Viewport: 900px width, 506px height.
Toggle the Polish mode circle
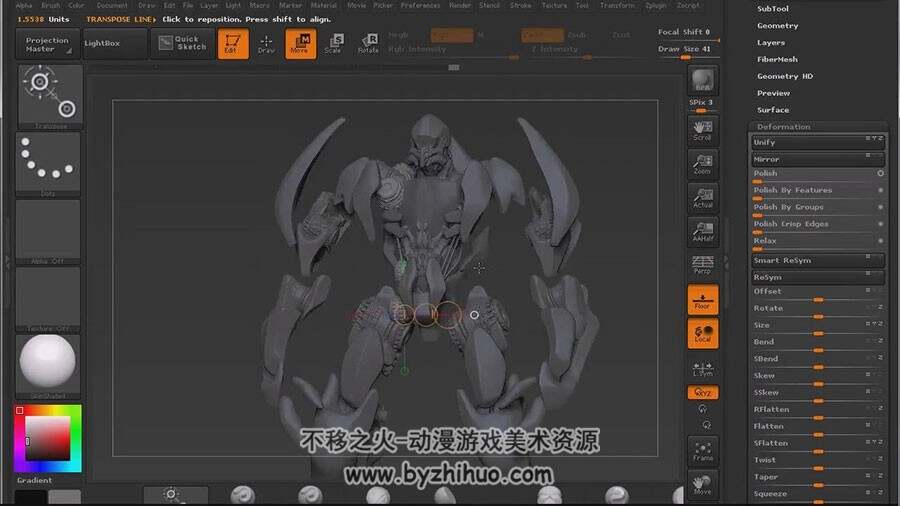click(x=880, y=173)
